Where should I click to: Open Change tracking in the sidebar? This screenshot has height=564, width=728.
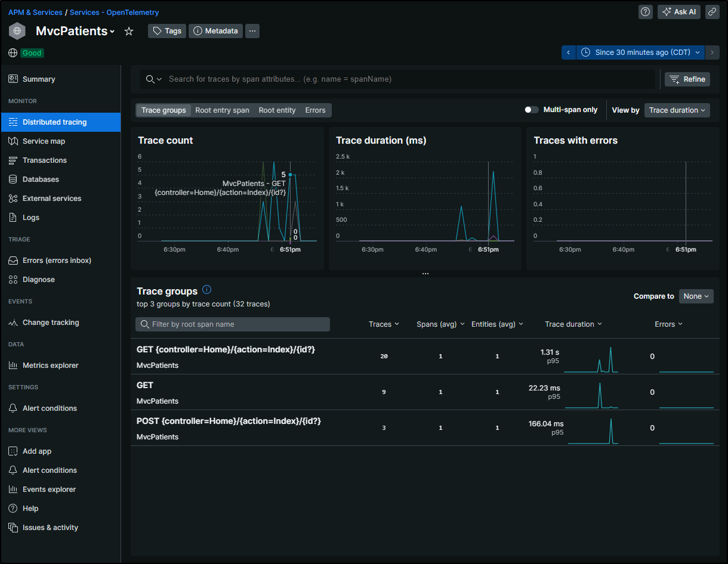click(60, 323)
